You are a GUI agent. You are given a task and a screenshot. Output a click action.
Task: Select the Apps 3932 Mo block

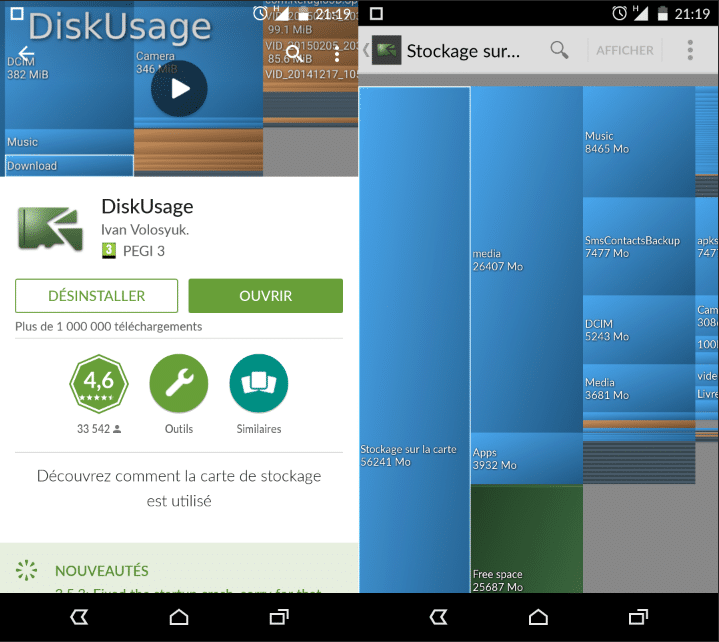click(x=526, y=459)
